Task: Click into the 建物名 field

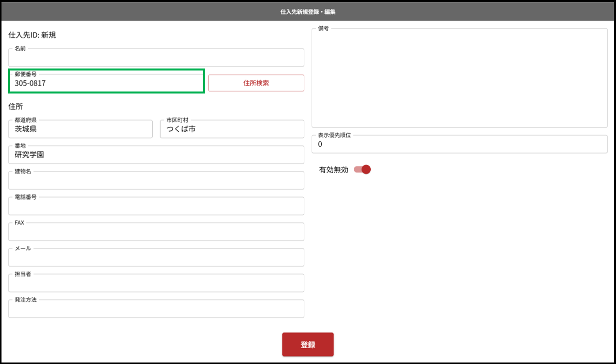Action: click(156, 181)
